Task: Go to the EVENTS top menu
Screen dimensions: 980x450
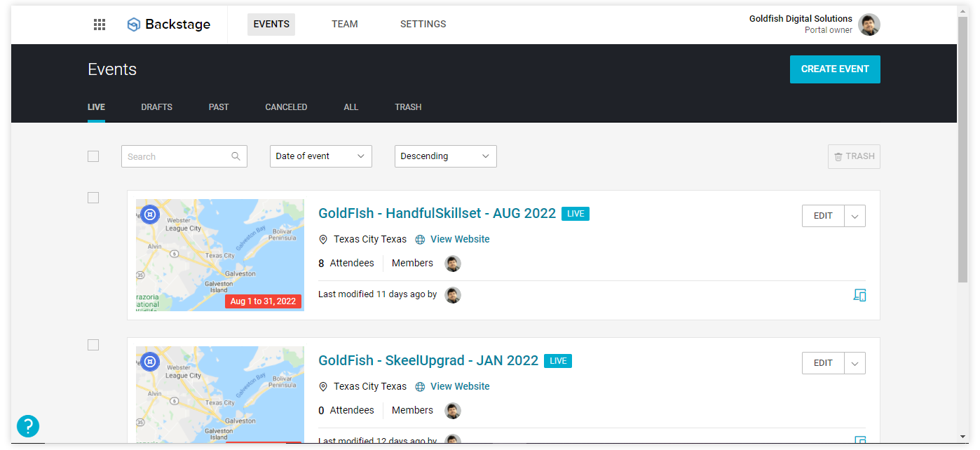Action: pos(271,25)
